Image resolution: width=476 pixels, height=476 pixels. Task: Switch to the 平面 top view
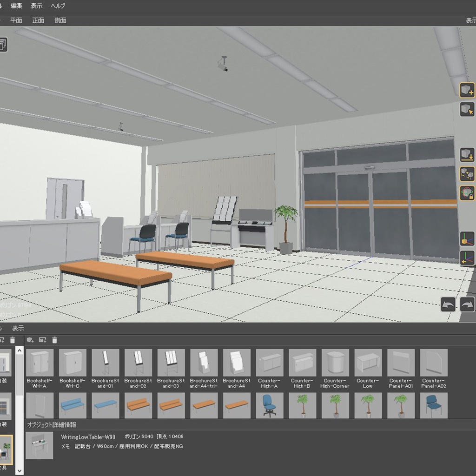tap(17, 20)
